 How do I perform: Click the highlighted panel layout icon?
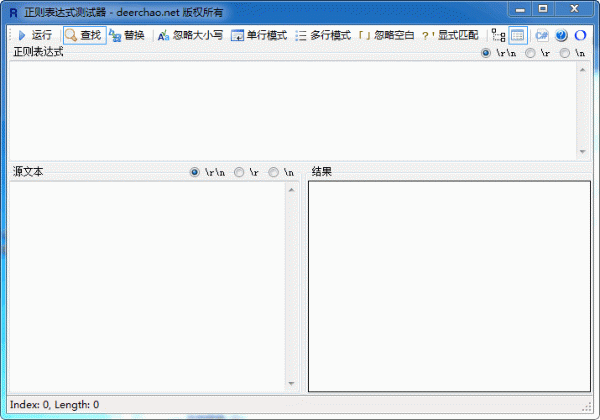(517, 35)
